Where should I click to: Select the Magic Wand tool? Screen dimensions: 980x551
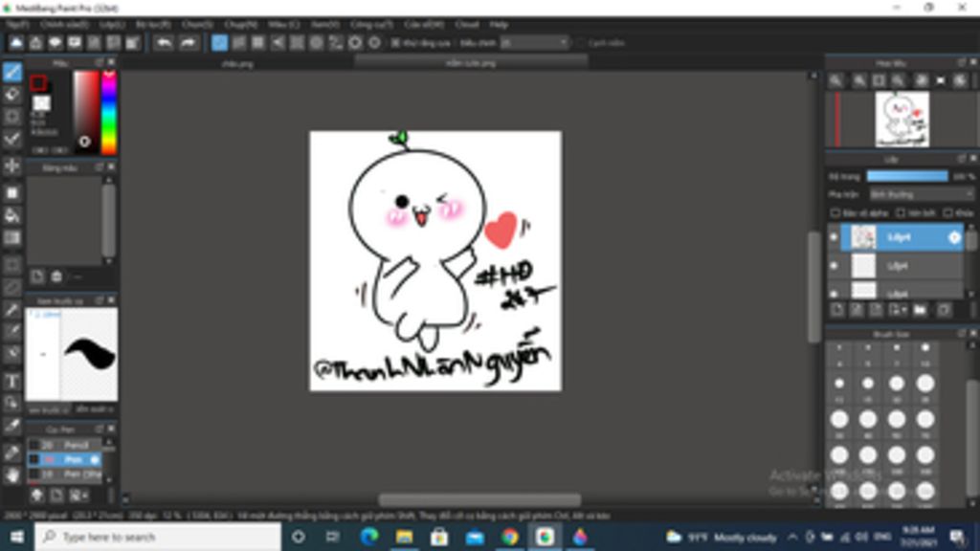11,309
